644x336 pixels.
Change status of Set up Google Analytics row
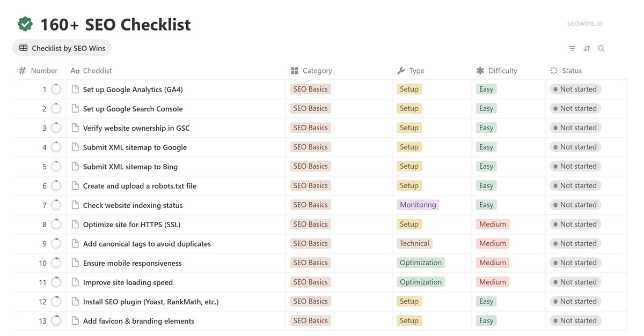pos(575,89)
